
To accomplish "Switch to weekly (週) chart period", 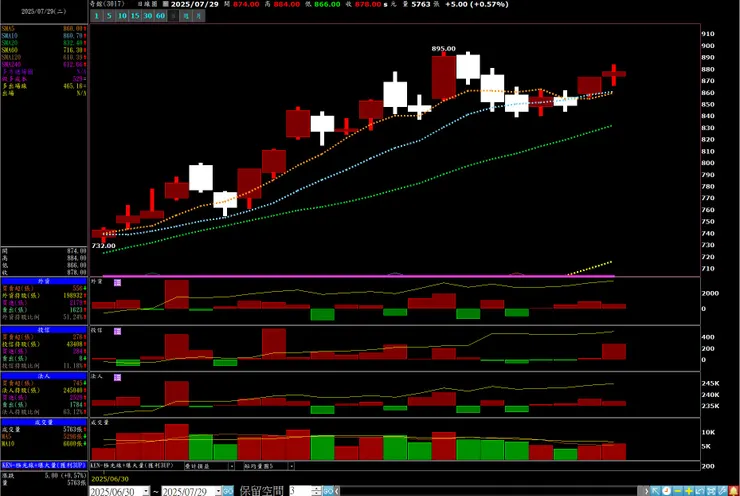I will pos(186,16).
